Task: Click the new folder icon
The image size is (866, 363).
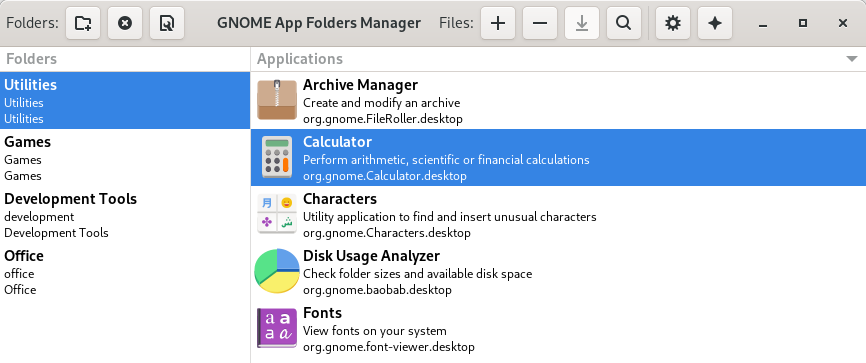Action: (x=83, y=23)
